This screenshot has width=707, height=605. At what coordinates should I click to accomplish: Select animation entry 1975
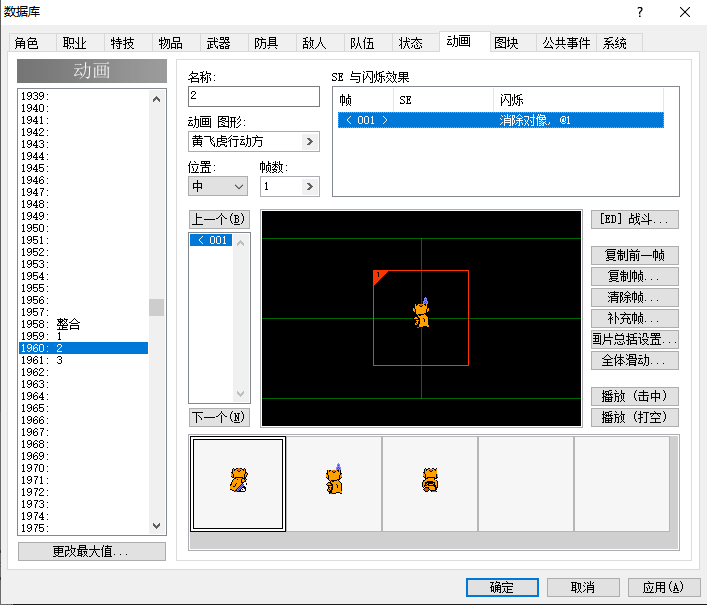[83, 528]
